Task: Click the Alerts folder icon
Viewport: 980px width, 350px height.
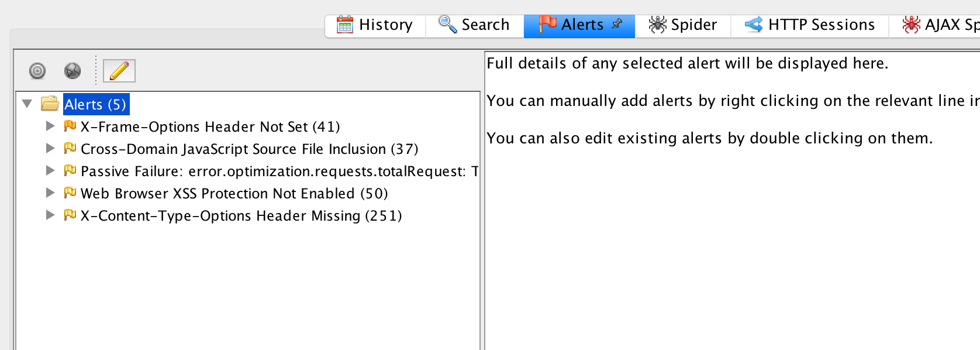Action: (50, 104)
